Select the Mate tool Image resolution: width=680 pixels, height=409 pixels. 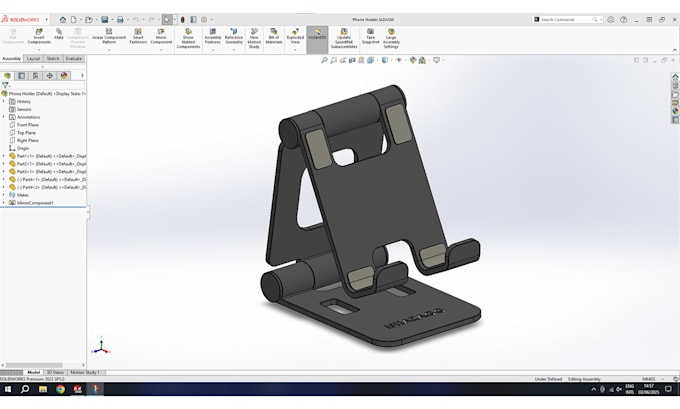[x=59, y=34]
